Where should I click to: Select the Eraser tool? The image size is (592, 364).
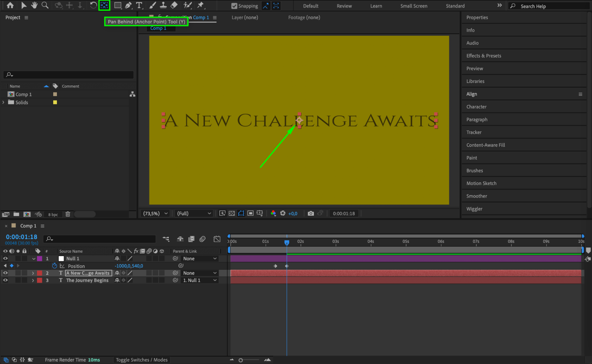click(x=174, y=5)
